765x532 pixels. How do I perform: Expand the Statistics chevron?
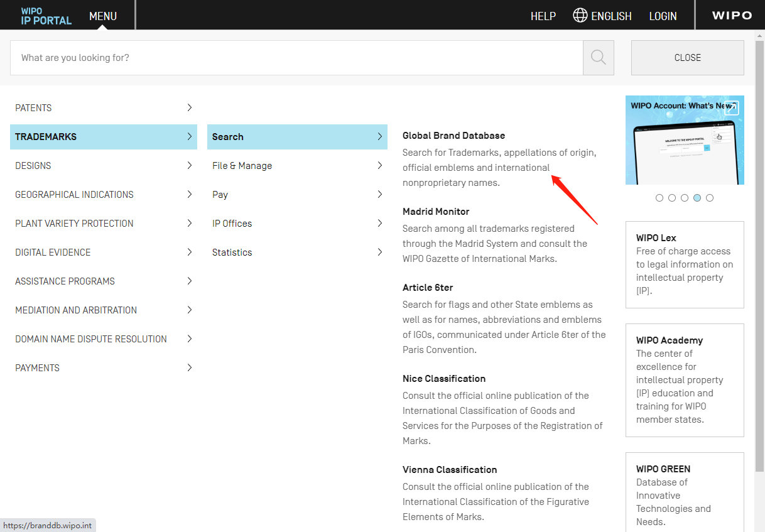(380, 252)
